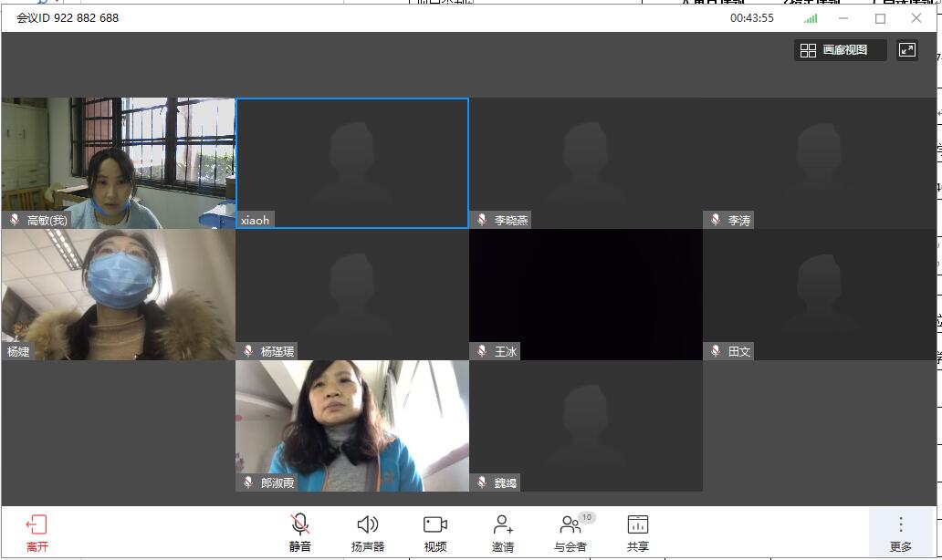
Task: Select the highlighted xiaoh video tile
Action: click(352, 162)
